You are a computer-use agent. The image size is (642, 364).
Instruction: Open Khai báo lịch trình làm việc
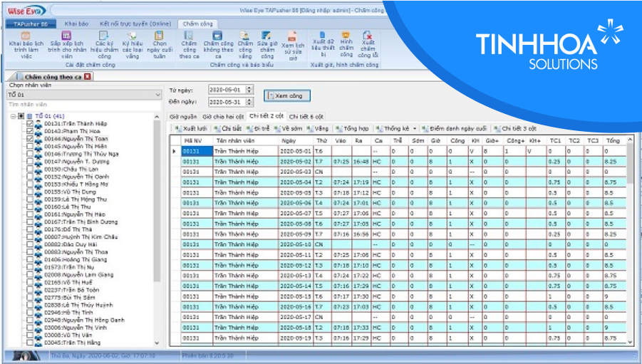(26, 45)
